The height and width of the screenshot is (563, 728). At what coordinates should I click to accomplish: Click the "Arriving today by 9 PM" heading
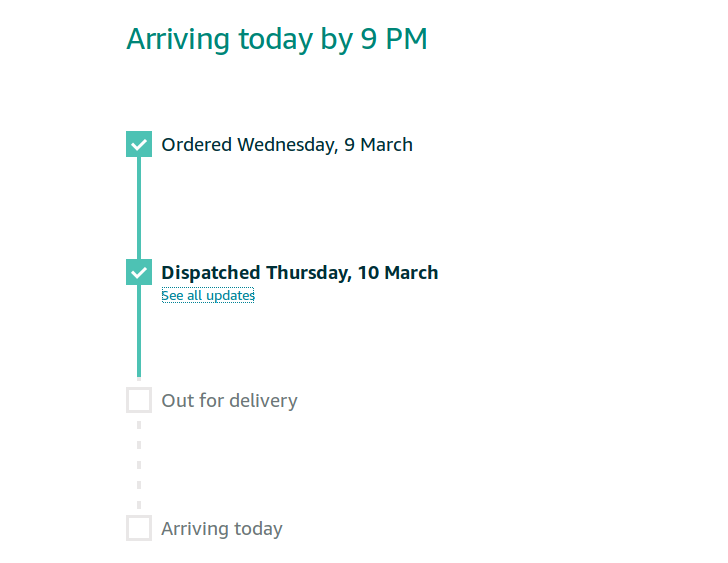tap(277, 40)
